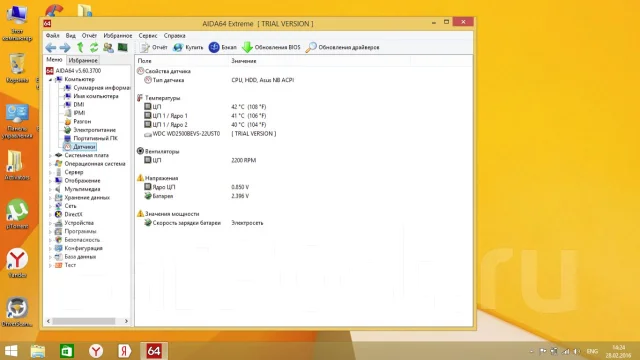
Task: Open the Вид menu
Action: [71, 36]
